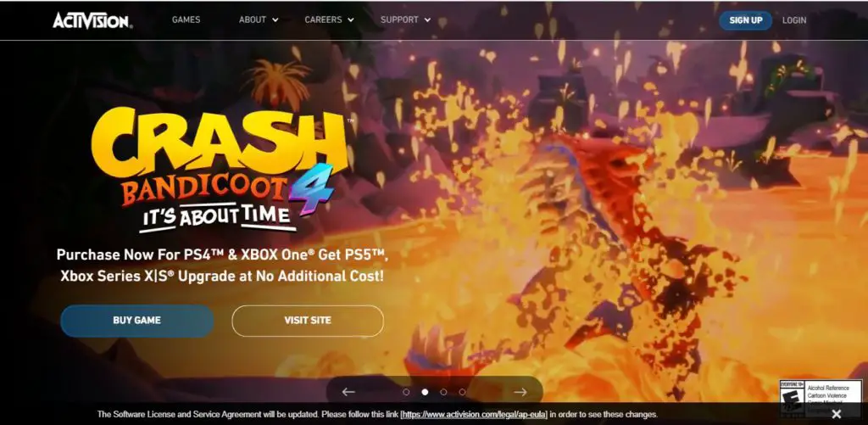This screenshot has width=868, height=425.
Task: Click the Activision logo
Action: click(x=92, y=20)
